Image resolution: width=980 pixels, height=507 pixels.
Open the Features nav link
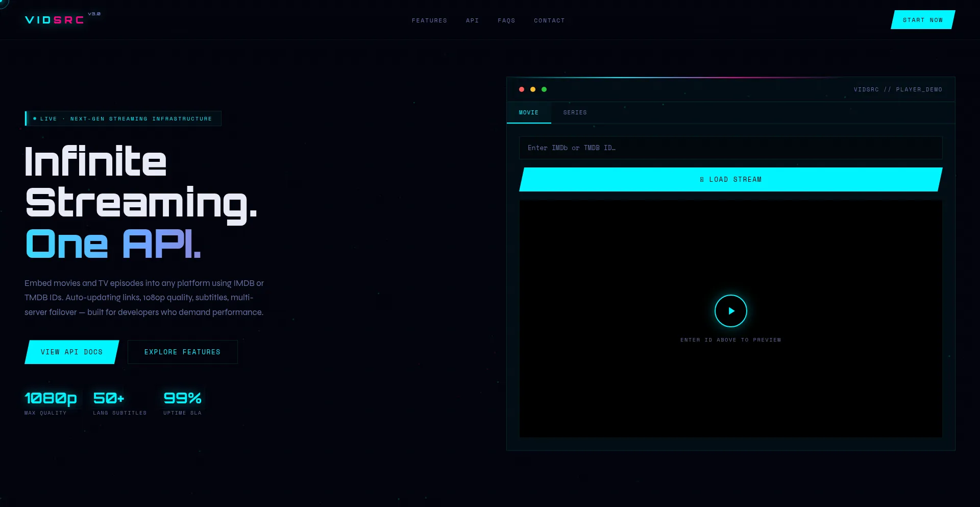click(x=429, y=20)
